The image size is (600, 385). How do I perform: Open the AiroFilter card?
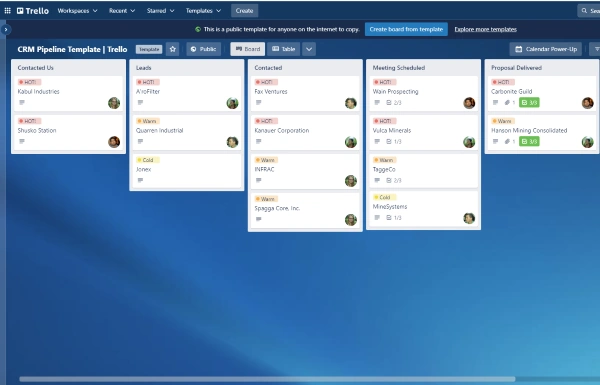(x=187, y=93)
